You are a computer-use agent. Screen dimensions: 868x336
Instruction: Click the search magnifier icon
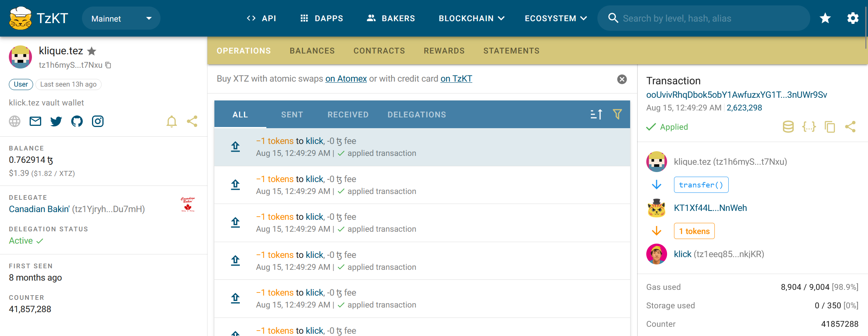613,18
